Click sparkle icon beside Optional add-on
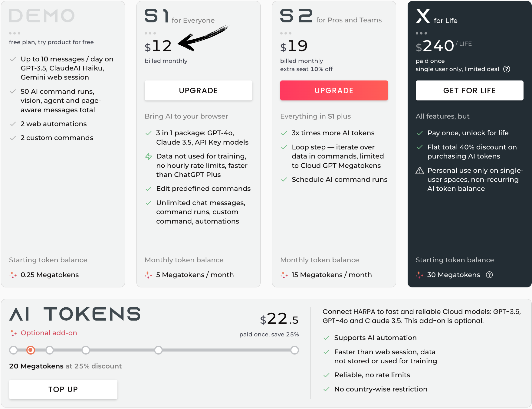Screen dimensions: 532x409 [13, 333]
